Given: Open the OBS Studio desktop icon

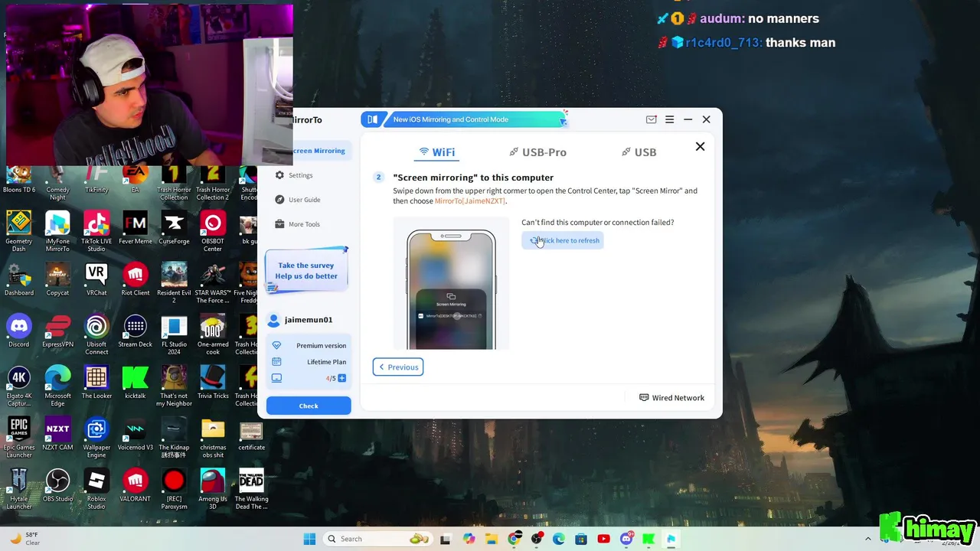Looking at the screenshot, I should pyautogui.click(x=57, y=485).
